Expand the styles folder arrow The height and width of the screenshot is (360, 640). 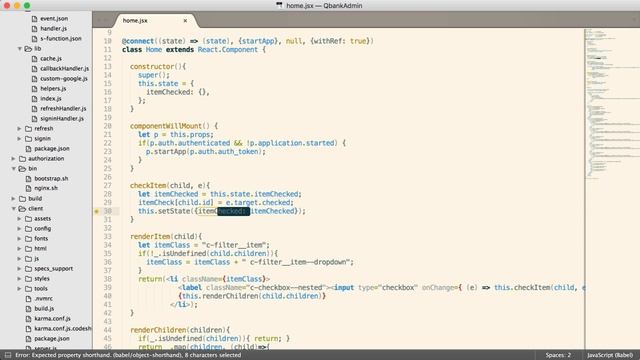(19, 278)
